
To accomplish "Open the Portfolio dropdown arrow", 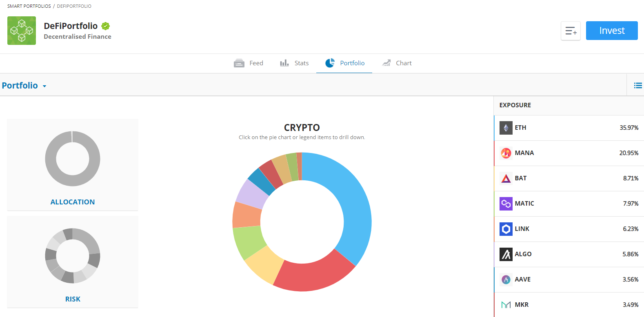I will point(44,86).
